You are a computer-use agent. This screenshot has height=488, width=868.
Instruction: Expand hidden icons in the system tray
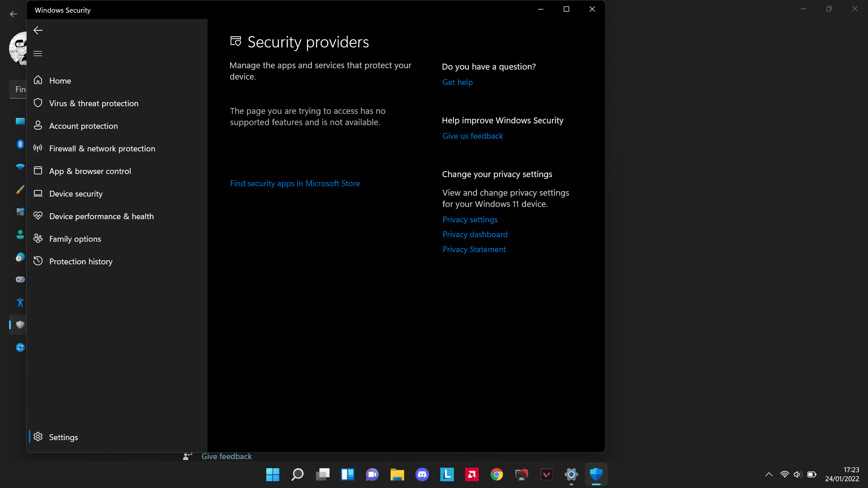point(769,474)
